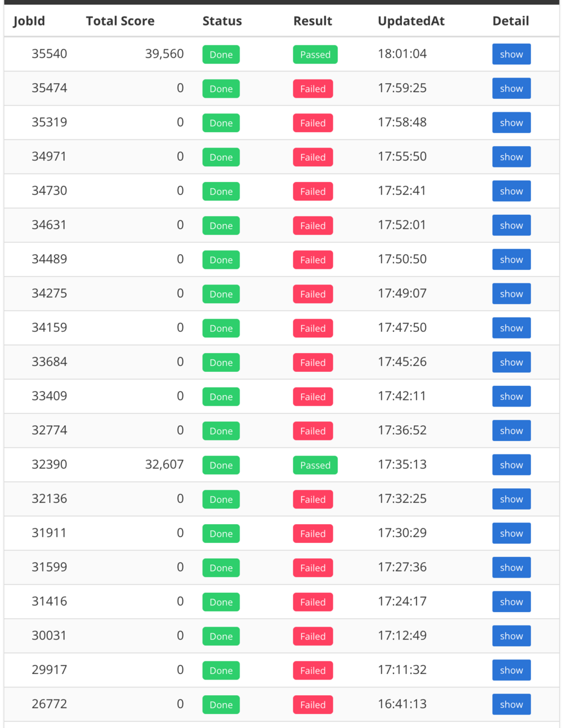Click job ID 35319
This screenshot has height=728, width=562.
point(49,122)
